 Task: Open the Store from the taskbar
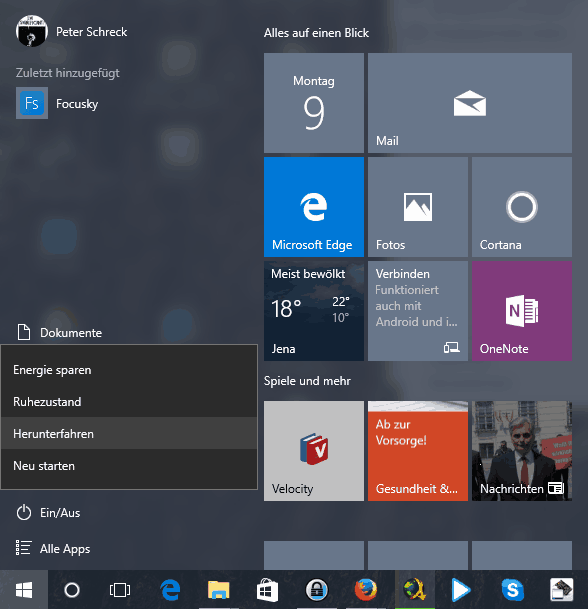tap(268, 590)
